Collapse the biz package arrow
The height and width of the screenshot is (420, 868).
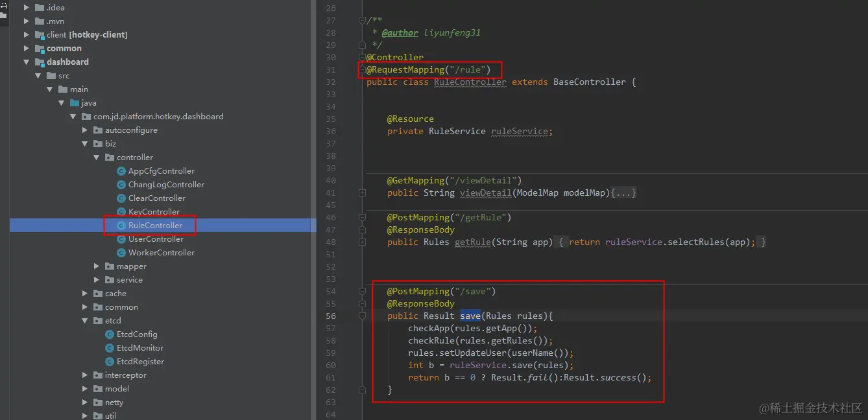(85, 144)
